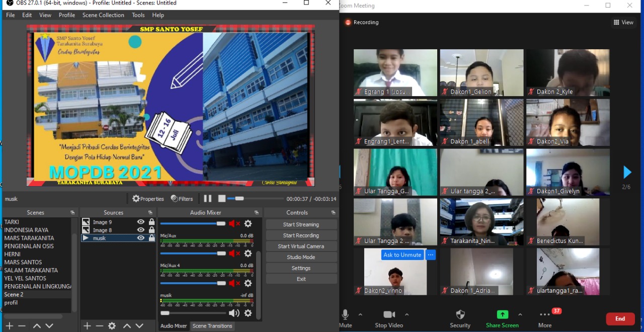
Task: Expand audio options arrow next to Zoom Mute
Action: point(360,315)
